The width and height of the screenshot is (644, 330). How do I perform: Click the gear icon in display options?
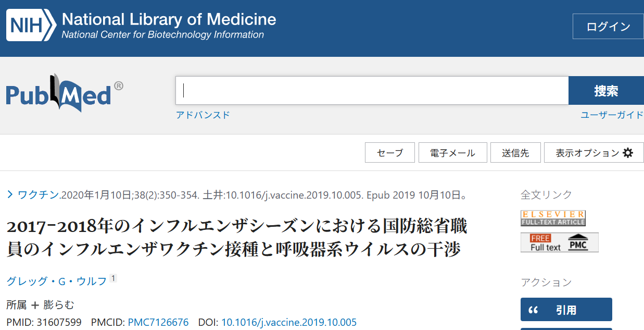[x=628, y=153]
